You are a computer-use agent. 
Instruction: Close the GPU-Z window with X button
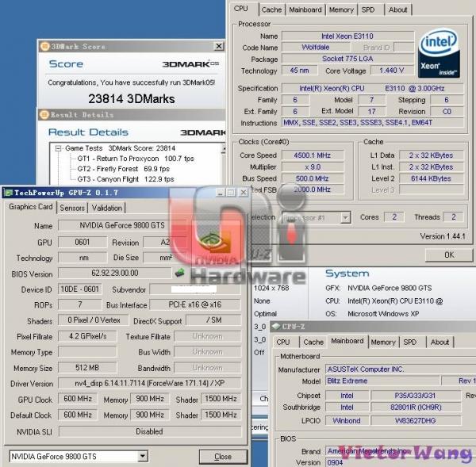(244, 193)
